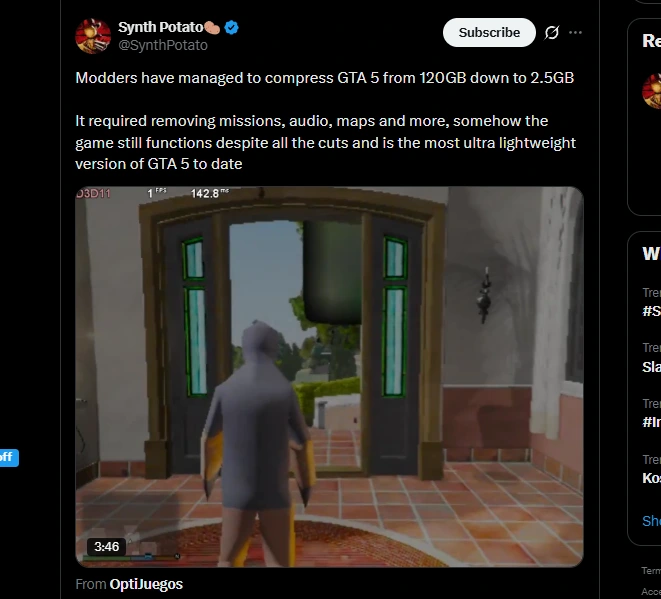661x599 pixels.
Task: Click the 3:46 video duration badge
Action: 106,547
